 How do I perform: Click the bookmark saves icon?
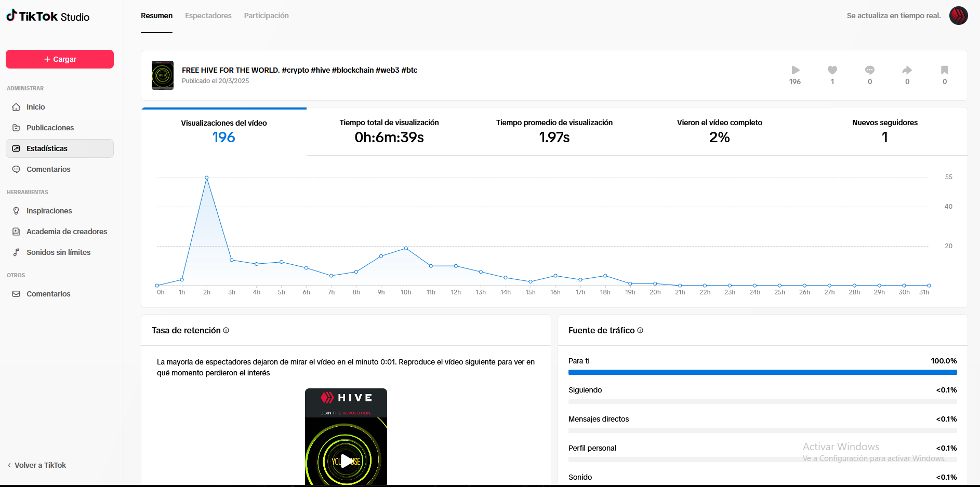coord(945,70)
